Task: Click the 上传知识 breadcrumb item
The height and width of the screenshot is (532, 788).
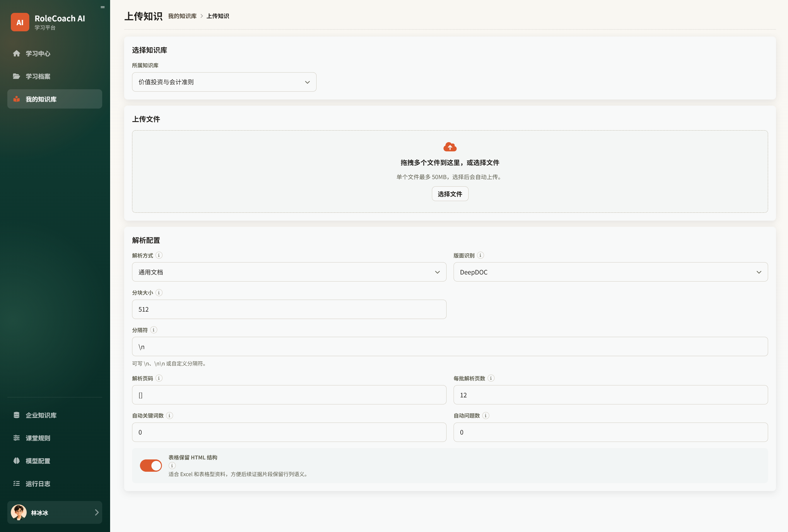Action: point(218,16)
